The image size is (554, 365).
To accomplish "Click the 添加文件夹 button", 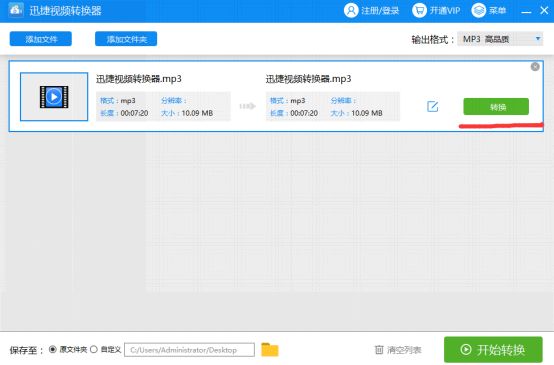I will pyautogui.click(x=126, y=39).
